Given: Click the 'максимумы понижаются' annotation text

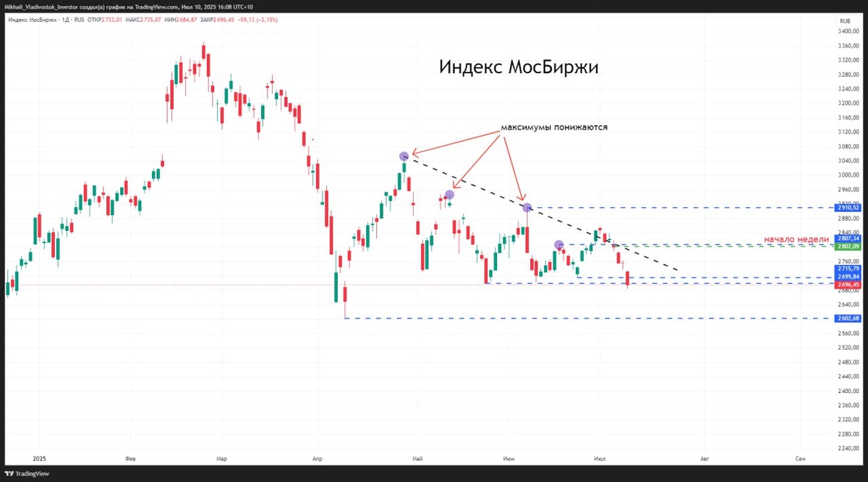Looking at the screenshot, I should [555, 127].
